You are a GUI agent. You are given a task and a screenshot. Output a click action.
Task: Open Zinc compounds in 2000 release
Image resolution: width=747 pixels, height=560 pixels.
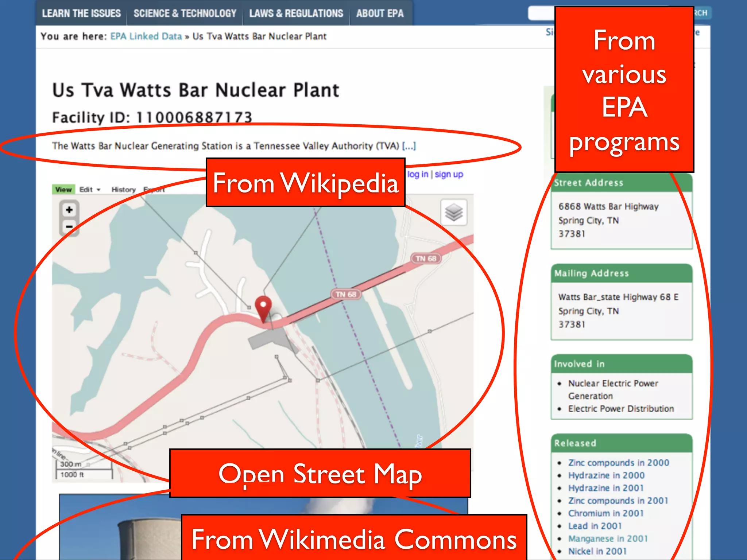click(x=619, y=463)
